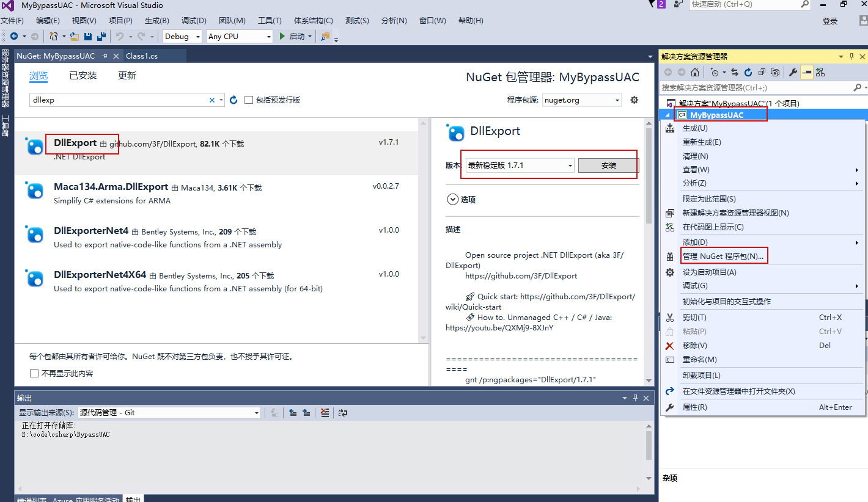Viewport: 868px width, 502px height.
Task: Open the version 最新稳定版 1.7.1 dropdown
Action: pyautogui.click(x=520, y=165)
